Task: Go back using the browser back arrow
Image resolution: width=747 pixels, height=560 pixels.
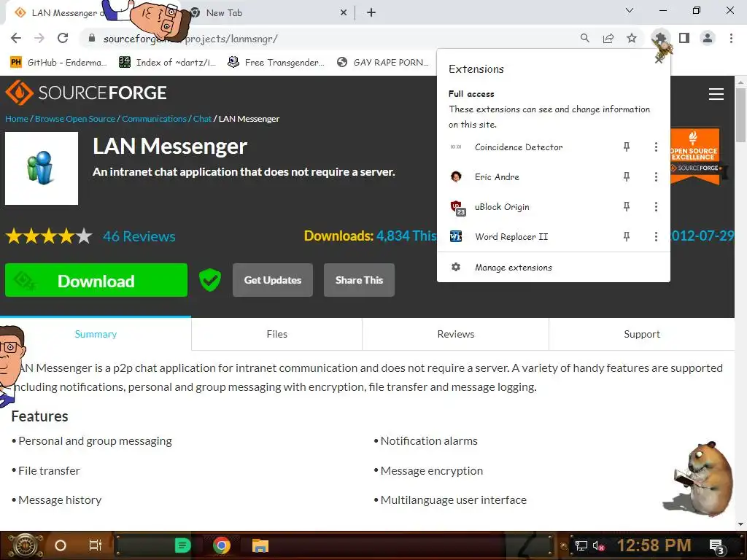Action: [16, 38]
